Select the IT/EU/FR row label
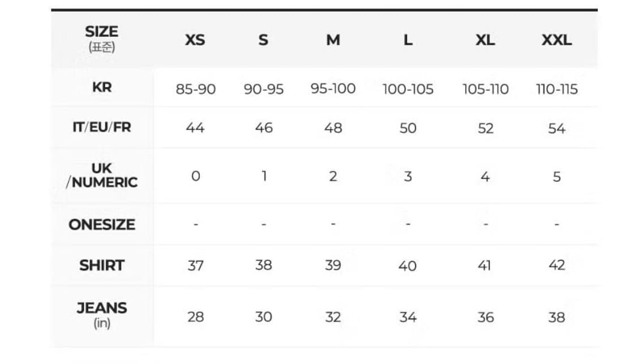 (102, 127)
